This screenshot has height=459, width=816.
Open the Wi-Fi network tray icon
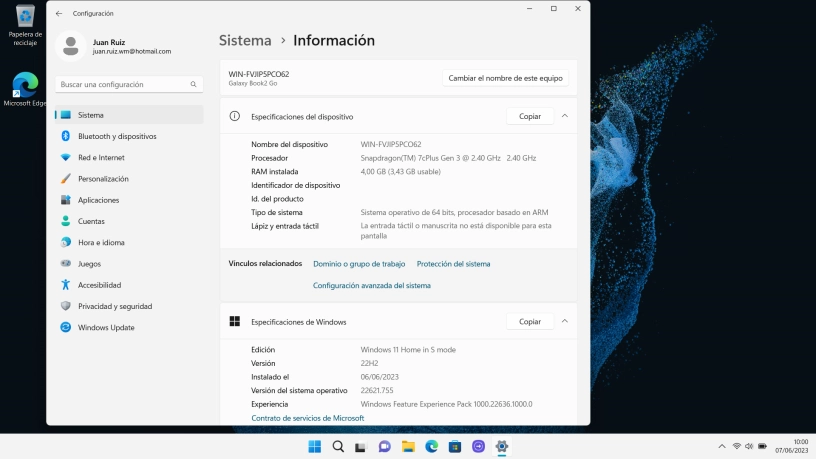point(736,446)
